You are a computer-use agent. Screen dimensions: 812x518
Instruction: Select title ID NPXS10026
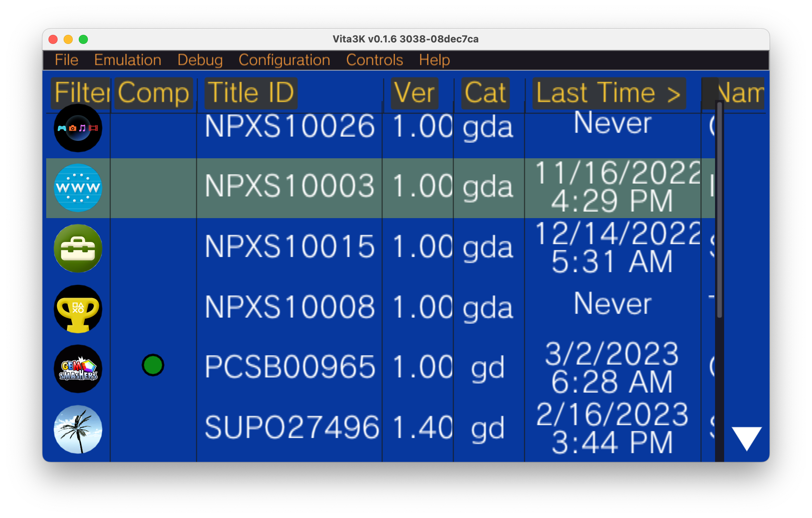pyautogui.click(x=290, y=126)
